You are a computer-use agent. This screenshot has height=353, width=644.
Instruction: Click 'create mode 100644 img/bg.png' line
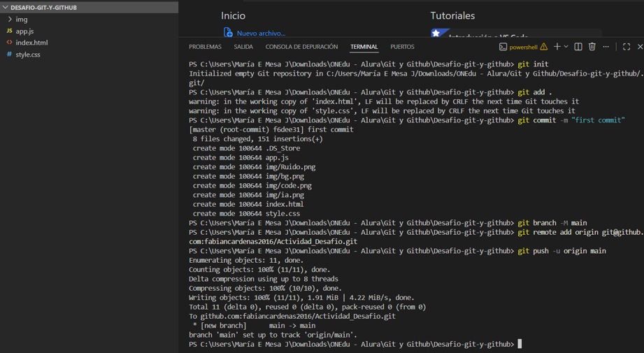(248, 176)
